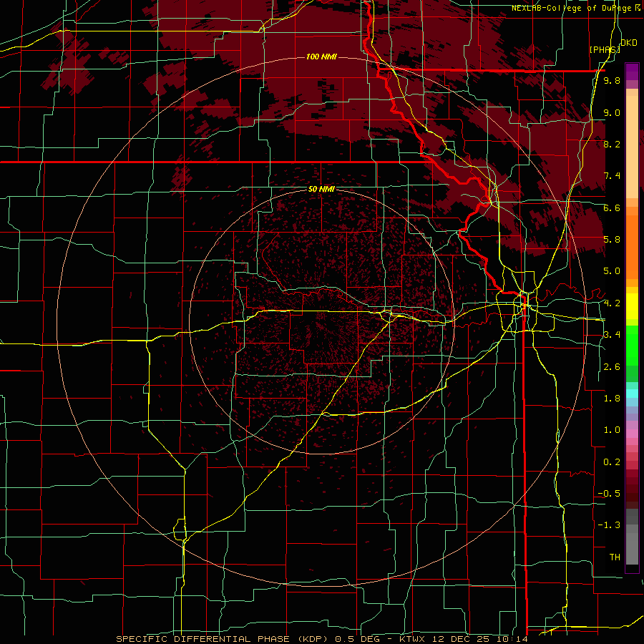Viewport: 644px width, 644px height.
Task: Click the 9.8 value on the scale
Action: 612,80
